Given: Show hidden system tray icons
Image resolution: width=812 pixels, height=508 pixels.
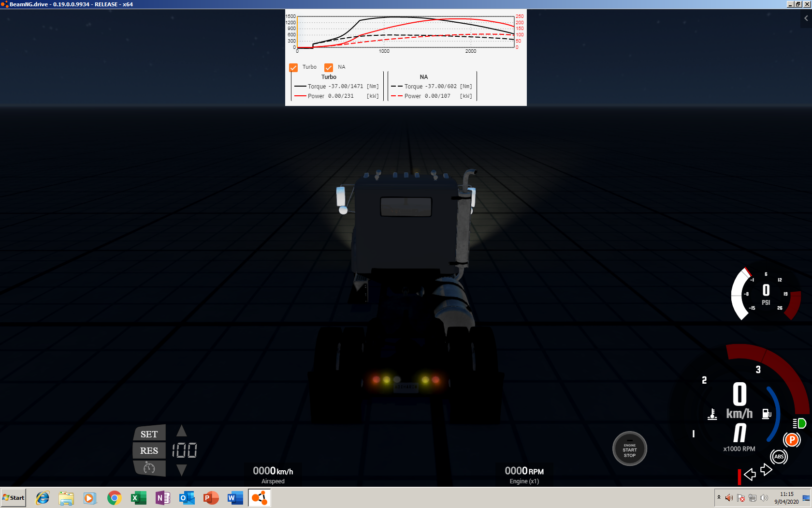Looking at the screenshot, I should click(719, 497).
